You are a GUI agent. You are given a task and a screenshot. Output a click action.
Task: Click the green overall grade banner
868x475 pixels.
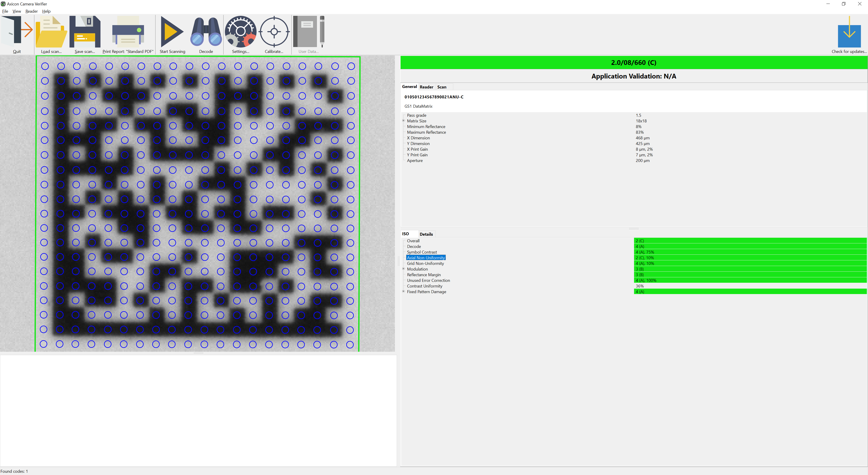pyautogui.click(x=633, y=63)
